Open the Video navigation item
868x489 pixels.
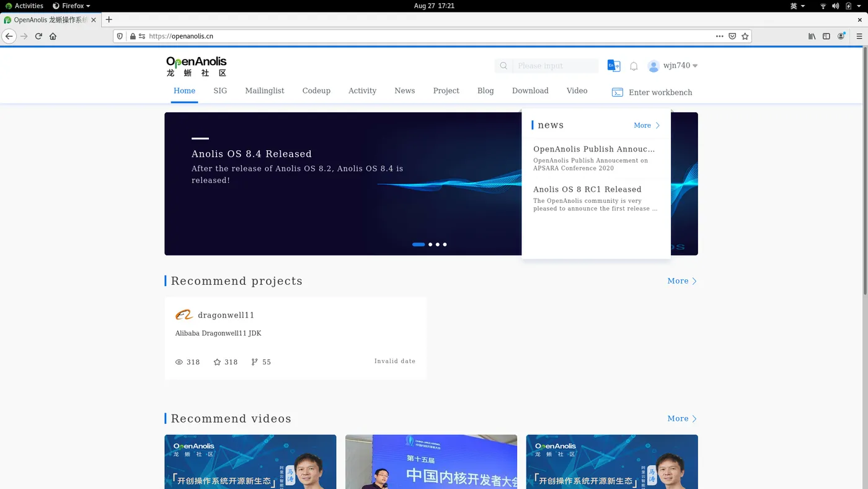tap(577, 91)
